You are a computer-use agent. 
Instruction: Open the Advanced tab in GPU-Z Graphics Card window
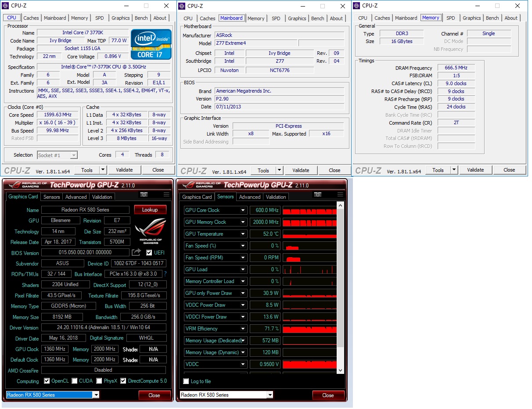coord(76,197)
